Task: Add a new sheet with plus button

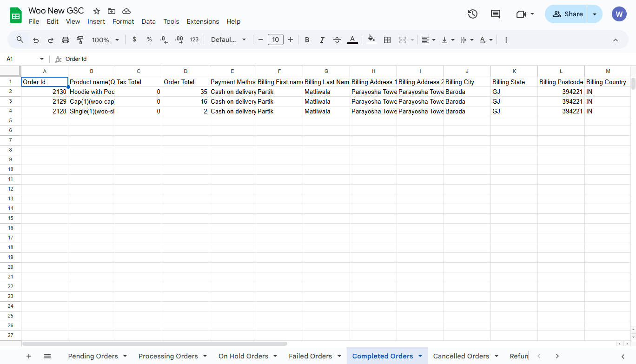Action: pos(29,356)
